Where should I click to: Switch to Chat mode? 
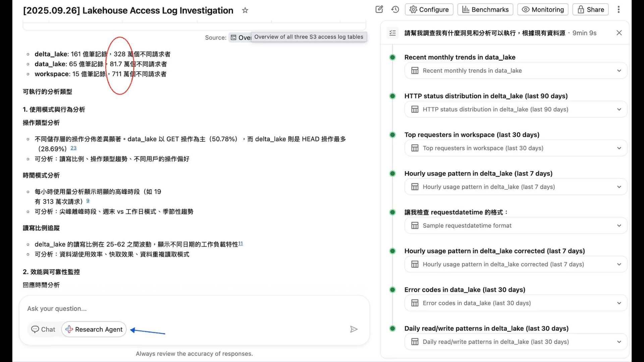(x=43, y=329)
